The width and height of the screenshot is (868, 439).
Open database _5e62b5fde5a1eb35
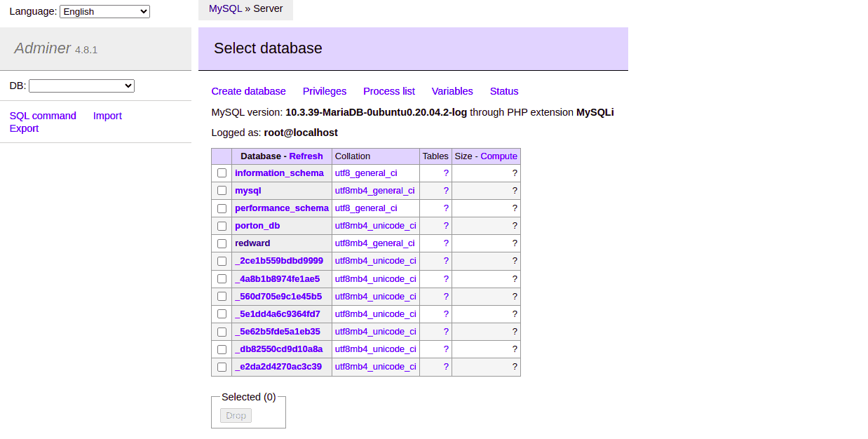[x=278, y=331]
